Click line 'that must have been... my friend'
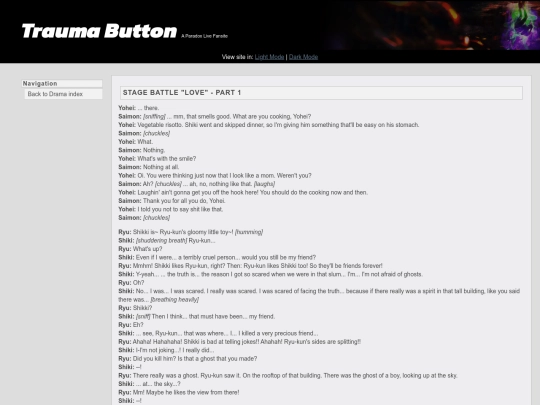This screenshot has width=540, height=405. pyautogui.click(x=197, y=316)
